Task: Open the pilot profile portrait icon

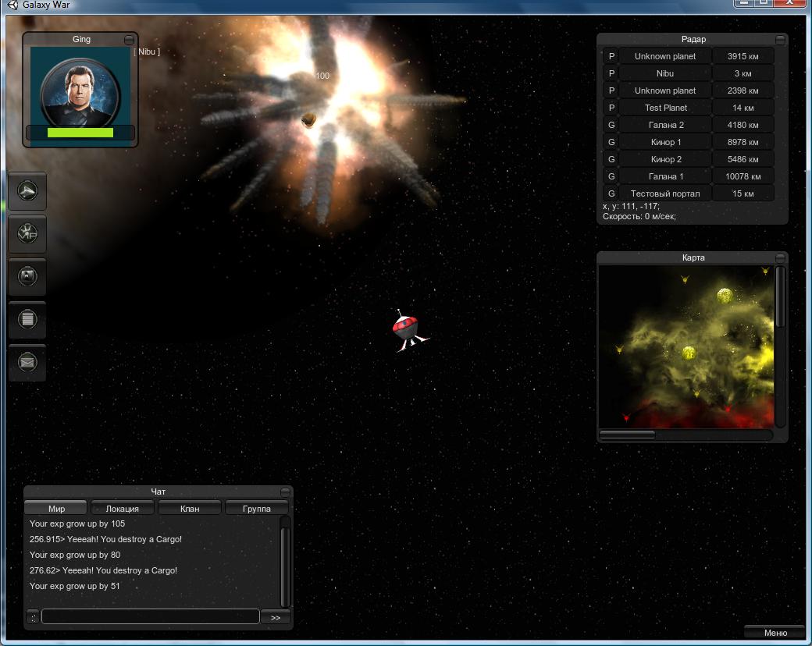Action: 27,276
